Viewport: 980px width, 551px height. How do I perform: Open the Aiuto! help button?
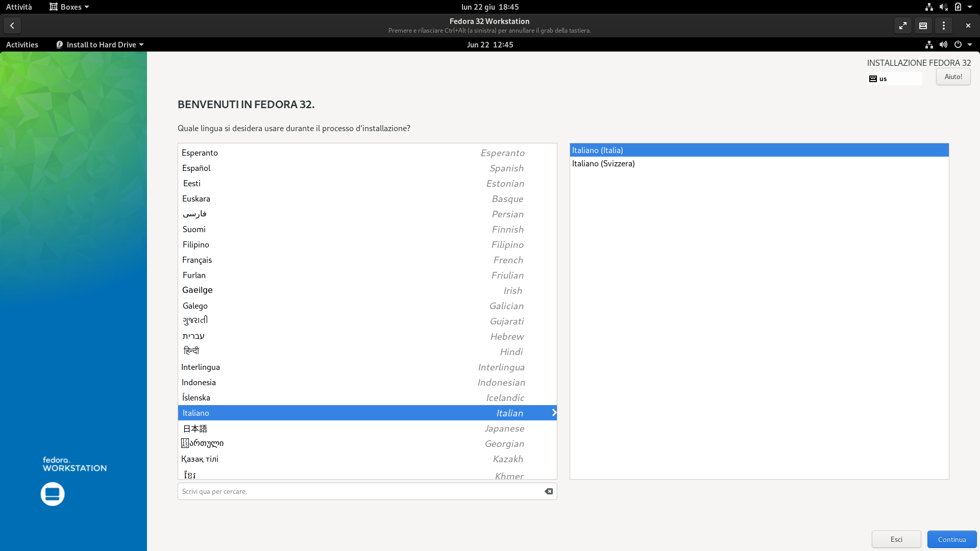coord(953,77)
